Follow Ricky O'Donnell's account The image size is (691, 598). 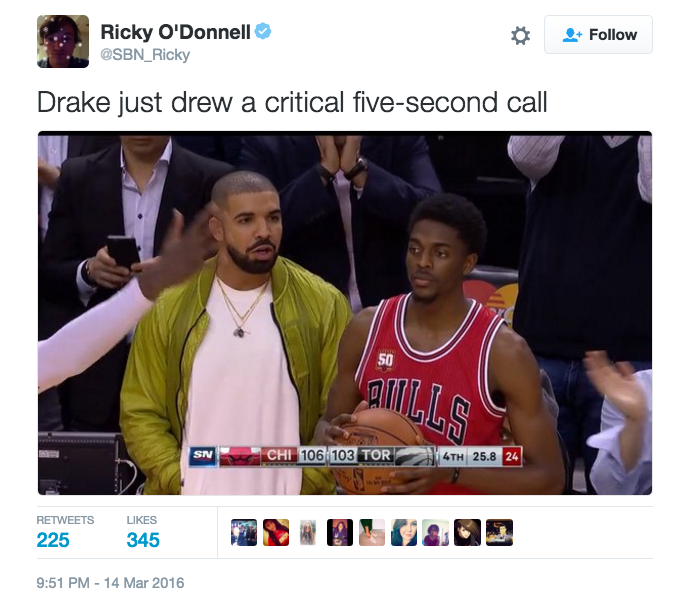pyautogui.click(x=598, y=34)
